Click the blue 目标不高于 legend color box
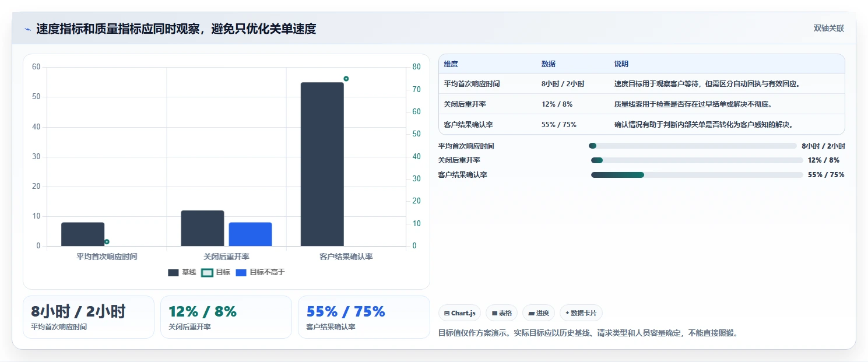The image size is (868, 362). [x=241, y=273]
